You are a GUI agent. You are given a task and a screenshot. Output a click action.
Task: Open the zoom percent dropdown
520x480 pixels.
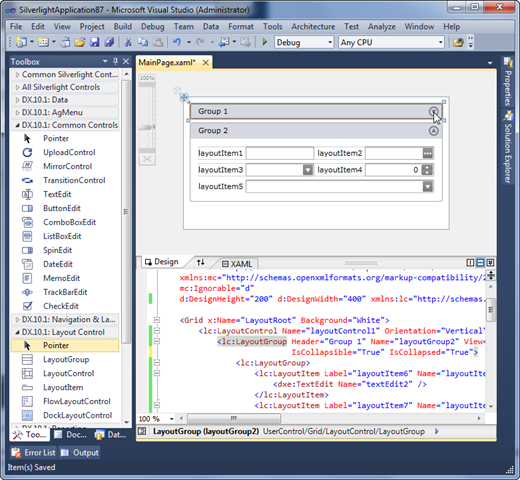(172, 419)
